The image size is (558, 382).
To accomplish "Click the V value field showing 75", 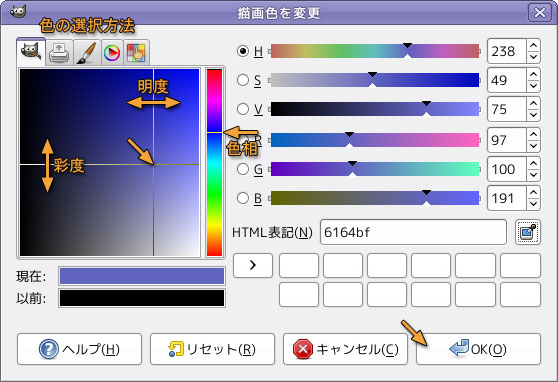I will [507, 109].
